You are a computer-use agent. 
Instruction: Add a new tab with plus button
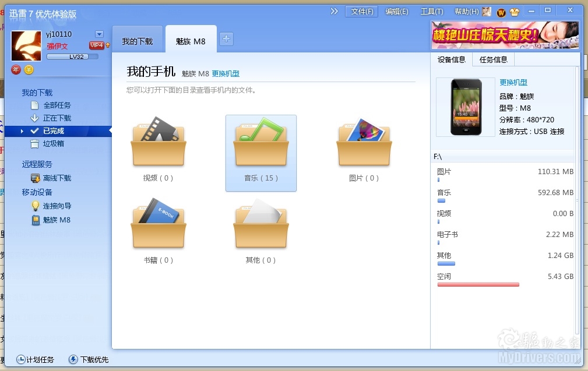(226, 39)
